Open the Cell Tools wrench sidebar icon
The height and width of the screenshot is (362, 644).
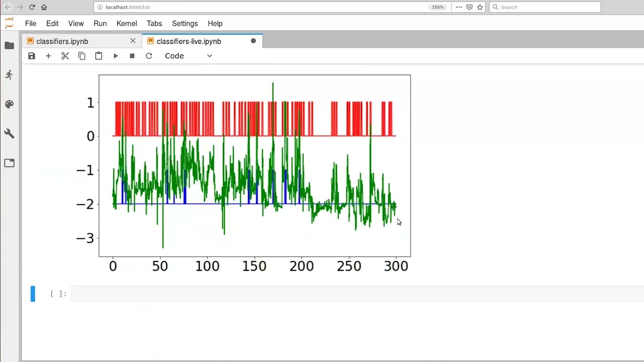pos(9,133)
